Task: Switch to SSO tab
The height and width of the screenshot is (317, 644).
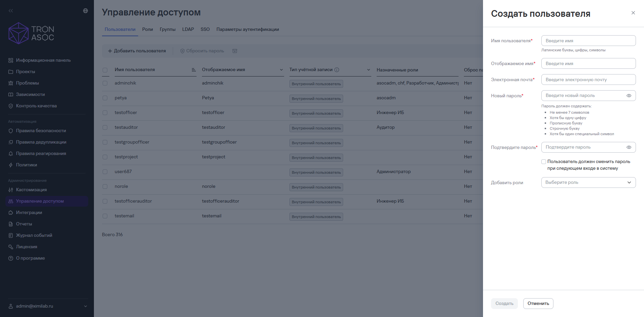Action: coord(205,30)
